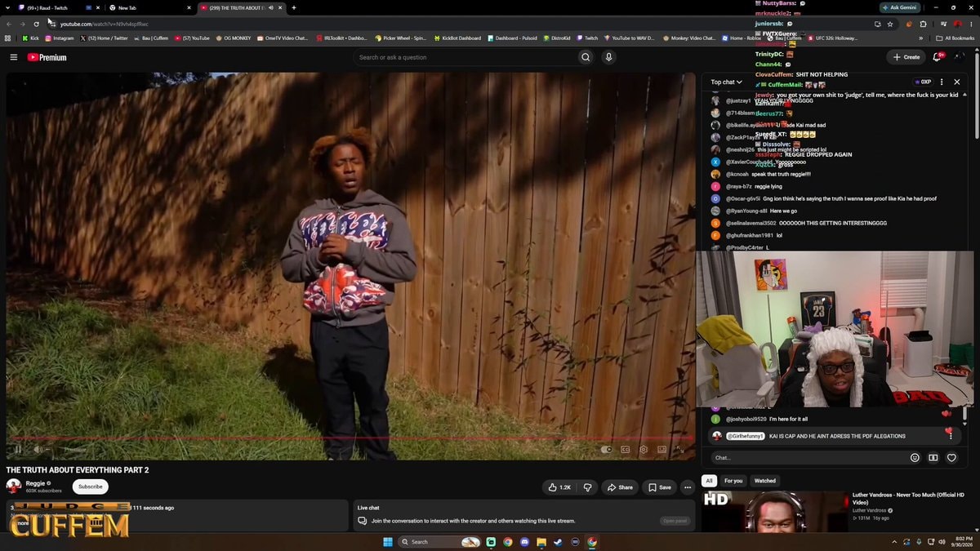This screenshot has height=551, width=980.
Task: Toggle closed captions in player
Action: (626, 449)
